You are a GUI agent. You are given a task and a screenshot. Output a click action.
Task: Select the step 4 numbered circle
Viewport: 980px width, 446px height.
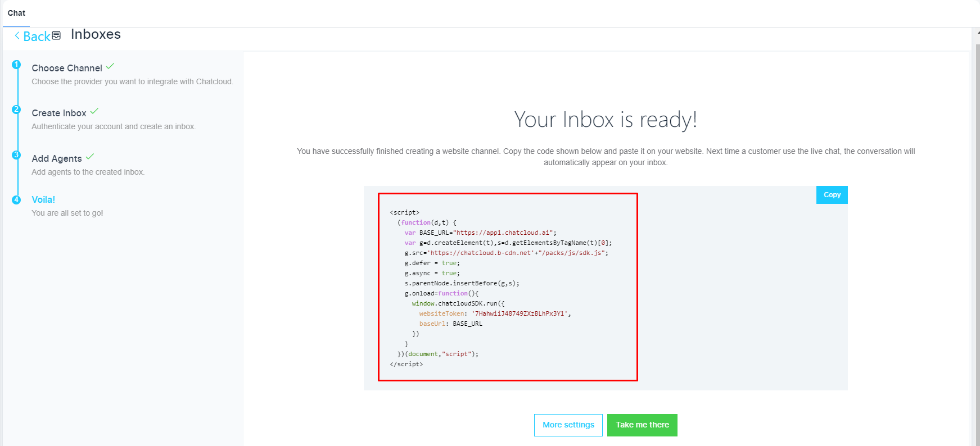click(16, 200)
